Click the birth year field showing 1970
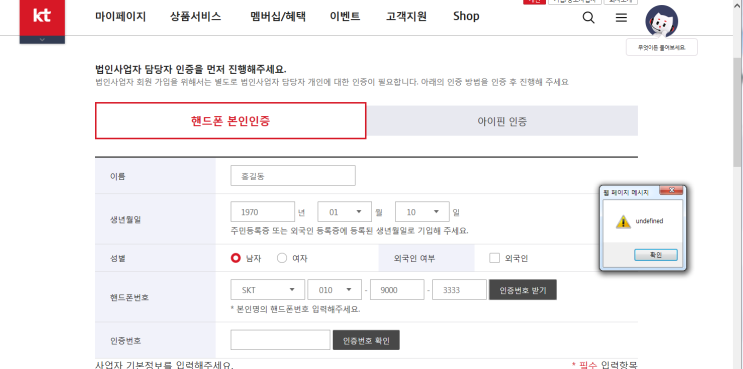 (263, 212)
